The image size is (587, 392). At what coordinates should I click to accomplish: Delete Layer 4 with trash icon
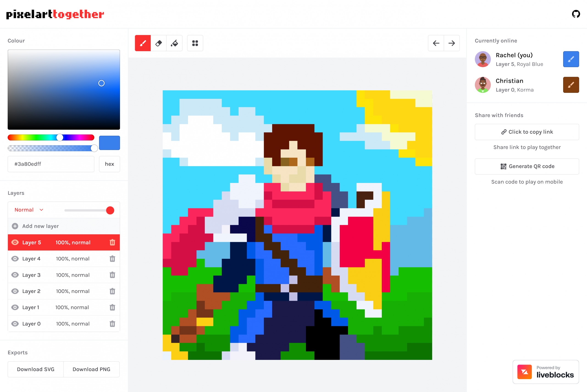(113, 259)
